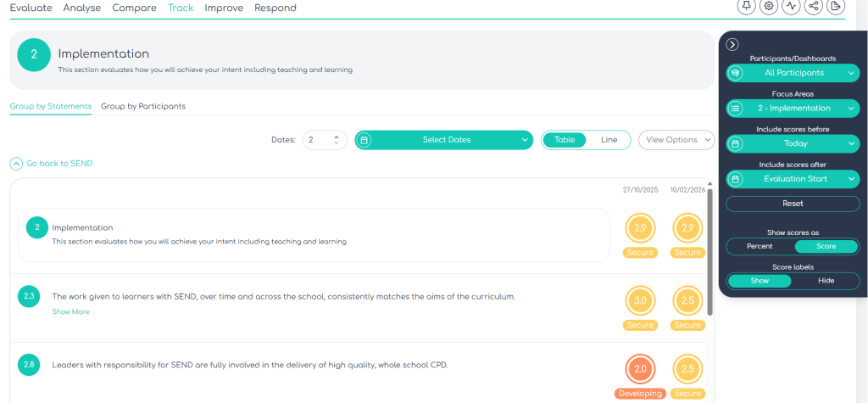This screenshot has width=868, height=403.
Task: Switch to Group by Participants tab
Action: point(143,106)
